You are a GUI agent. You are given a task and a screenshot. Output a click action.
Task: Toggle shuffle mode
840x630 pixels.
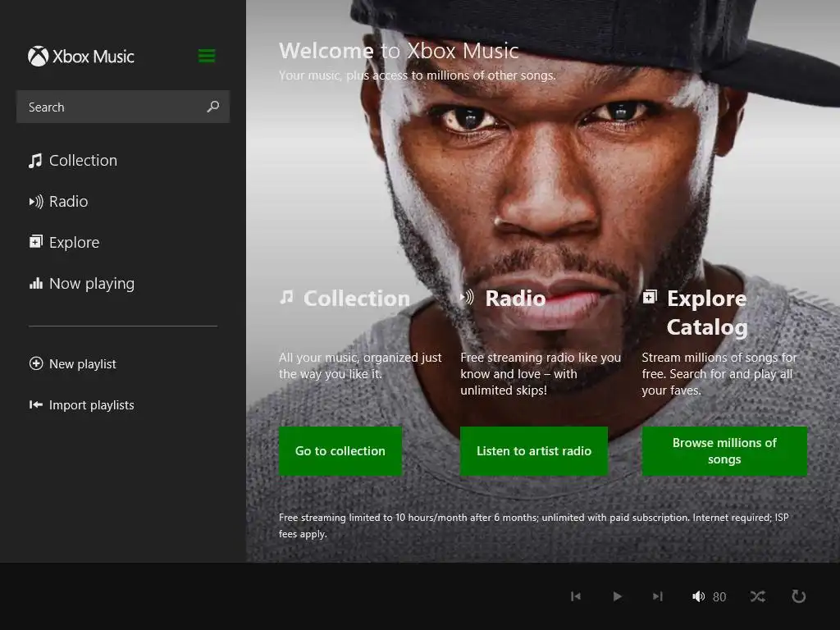click(x=757, y=596)
